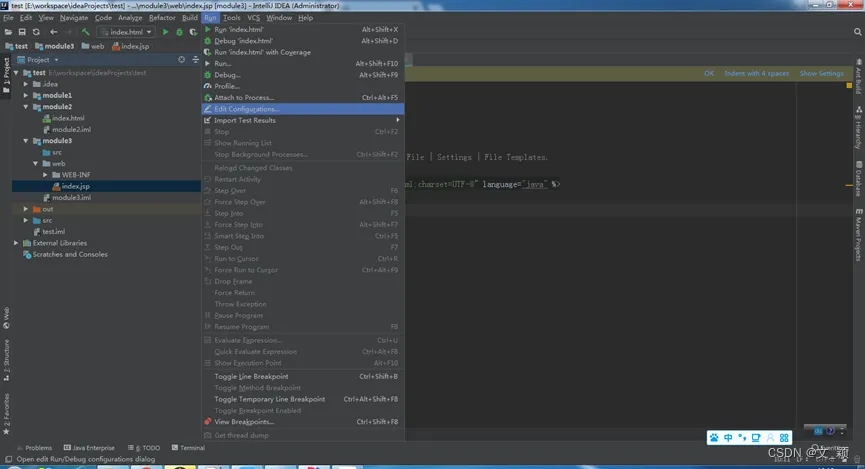Open the Terminal tool window button

coord(188,448)
